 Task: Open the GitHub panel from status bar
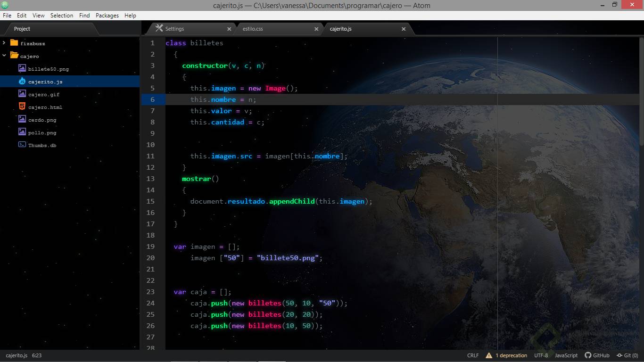point(597,355)
